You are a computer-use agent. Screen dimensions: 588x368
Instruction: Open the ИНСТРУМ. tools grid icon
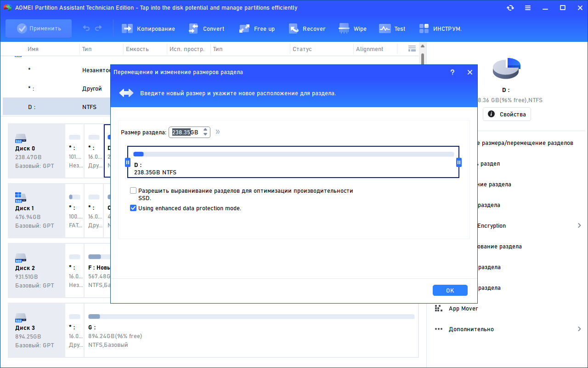424,29
